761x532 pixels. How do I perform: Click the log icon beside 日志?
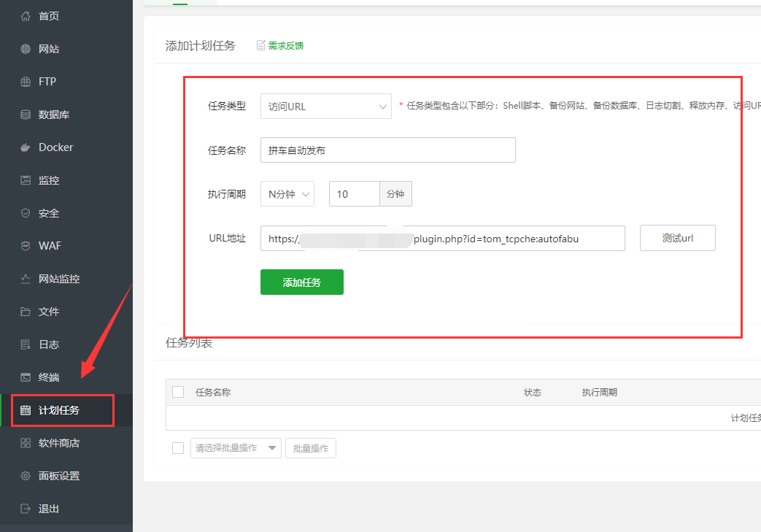pyautogui.click(x=26, y=344)
